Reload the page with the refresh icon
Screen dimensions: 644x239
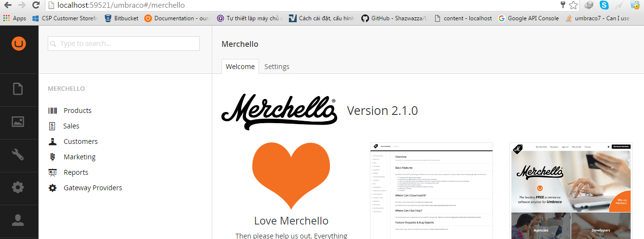point(36,5)
